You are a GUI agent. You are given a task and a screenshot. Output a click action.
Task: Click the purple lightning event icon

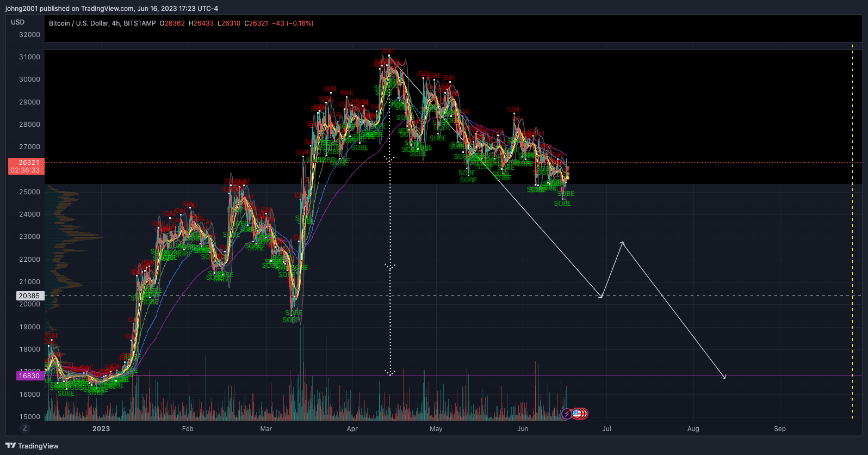coord(567,414)
